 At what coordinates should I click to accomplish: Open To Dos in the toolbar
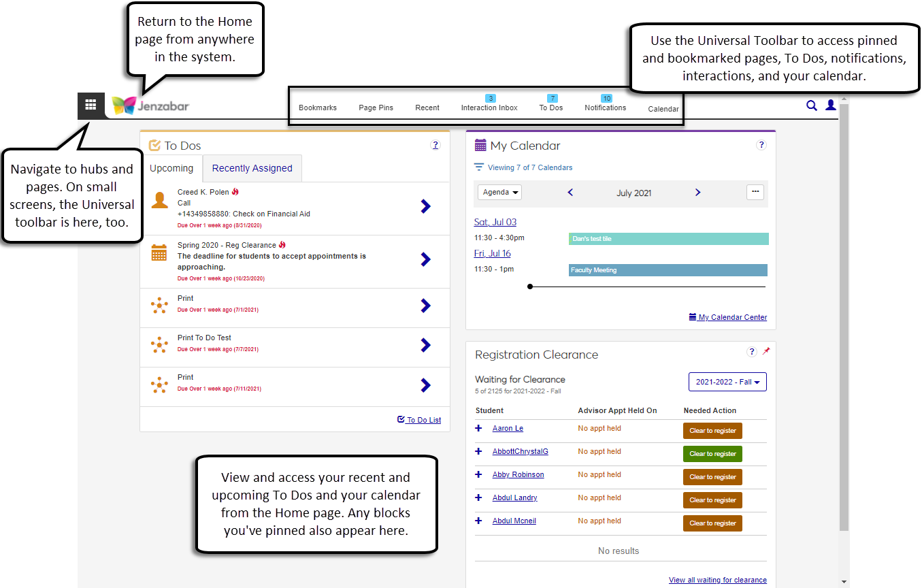click(551, 103)
